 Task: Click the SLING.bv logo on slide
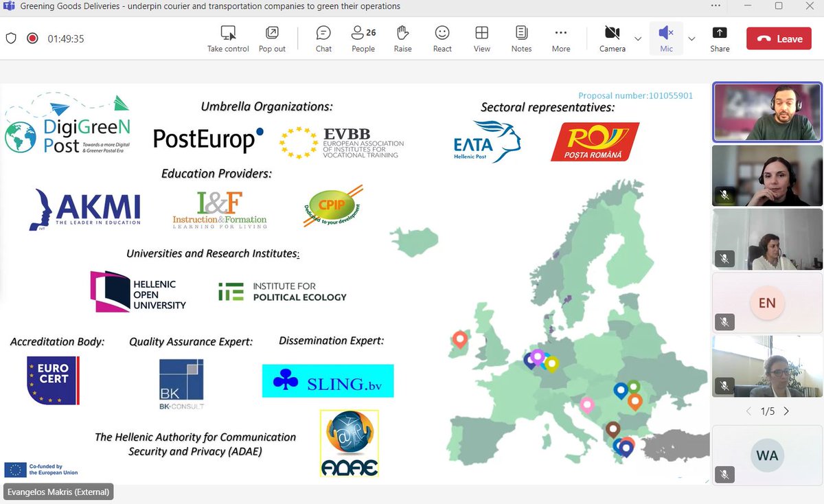[x=328, y=381]
